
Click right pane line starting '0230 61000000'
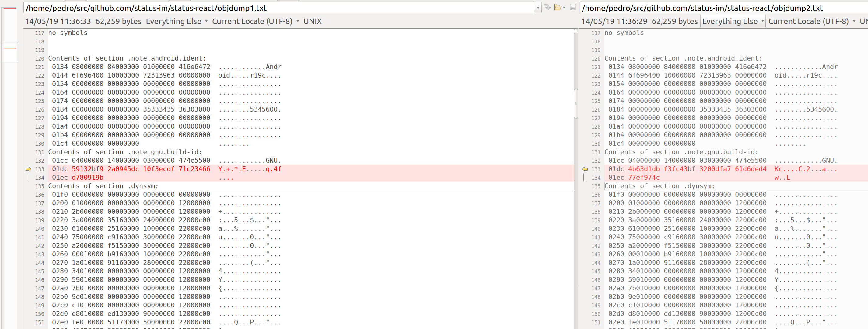tap(723, 229)
